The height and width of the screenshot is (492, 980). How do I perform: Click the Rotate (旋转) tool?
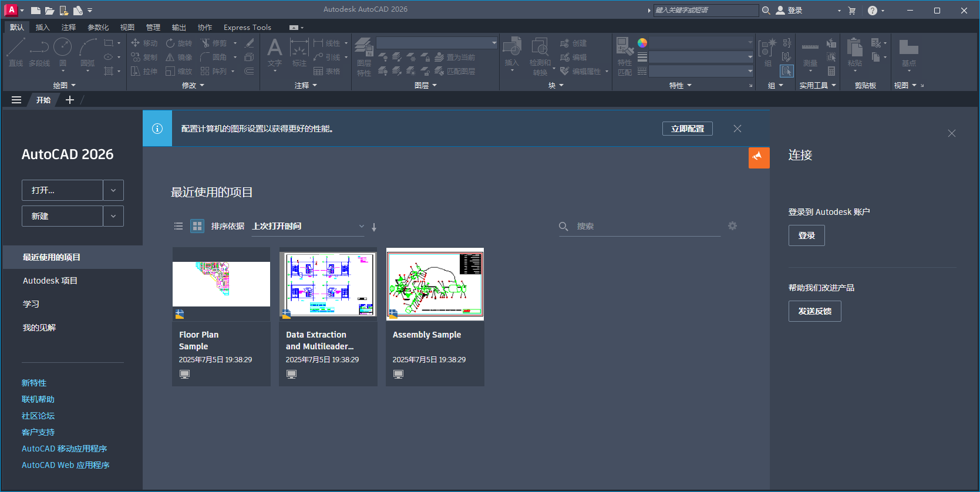point(179,43)
